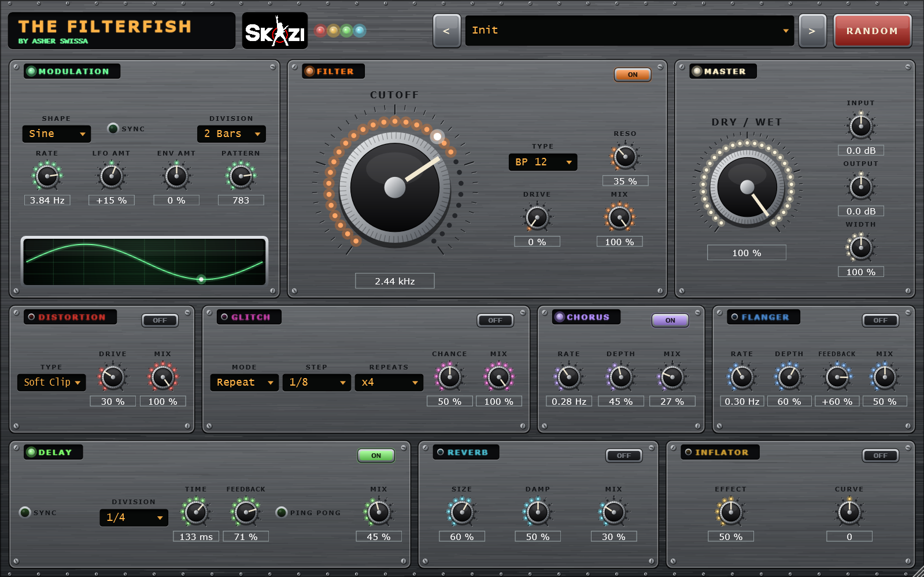The height and width of the screenshot is (577, 924).
Task: Click the green LED icon beside the Delay title
Action: pyautogui.click(x=31, y=452)
